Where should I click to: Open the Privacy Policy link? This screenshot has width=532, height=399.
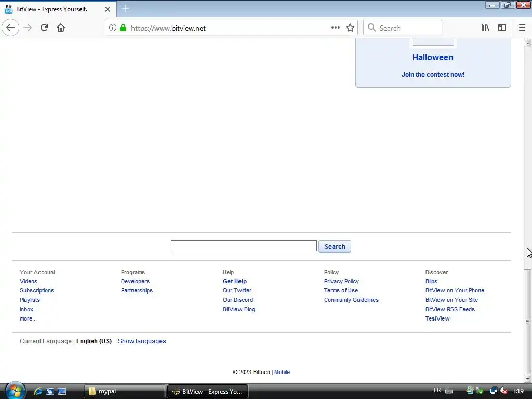341,281
